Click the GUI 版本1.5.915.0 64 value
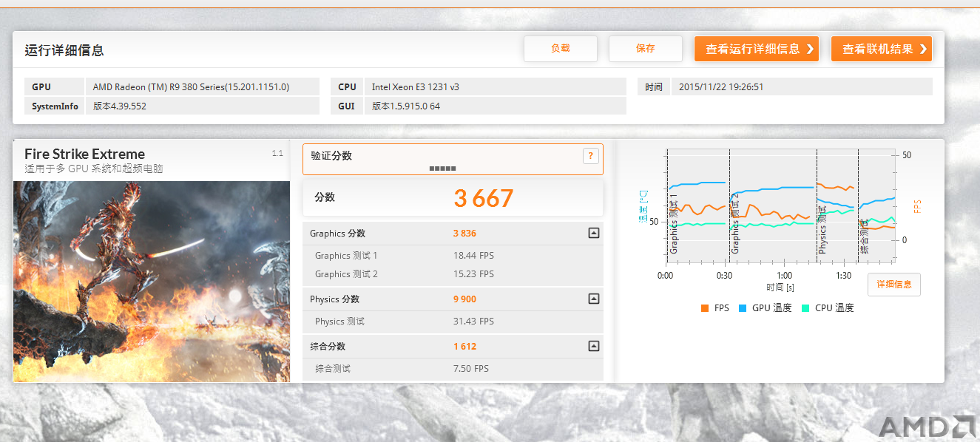The image size is (980, 442). pyautogui.click(x=406, y=106)
